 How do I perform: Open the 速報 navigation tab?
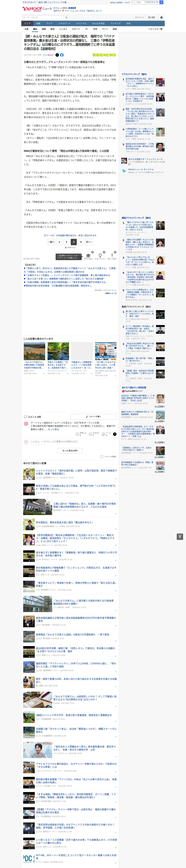[38, 24]
